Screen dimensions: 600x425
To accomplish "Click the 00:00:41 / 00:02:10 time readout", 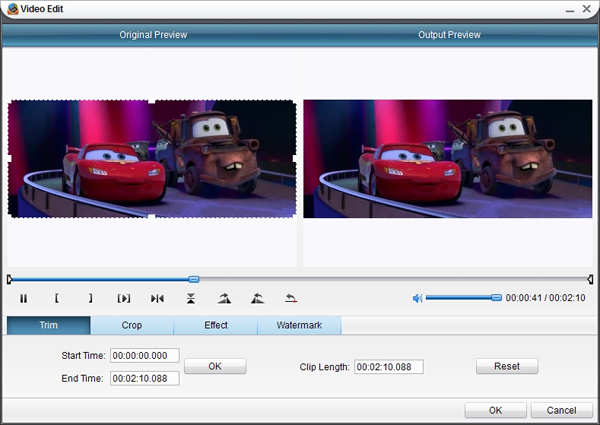I will pos(545,298).
